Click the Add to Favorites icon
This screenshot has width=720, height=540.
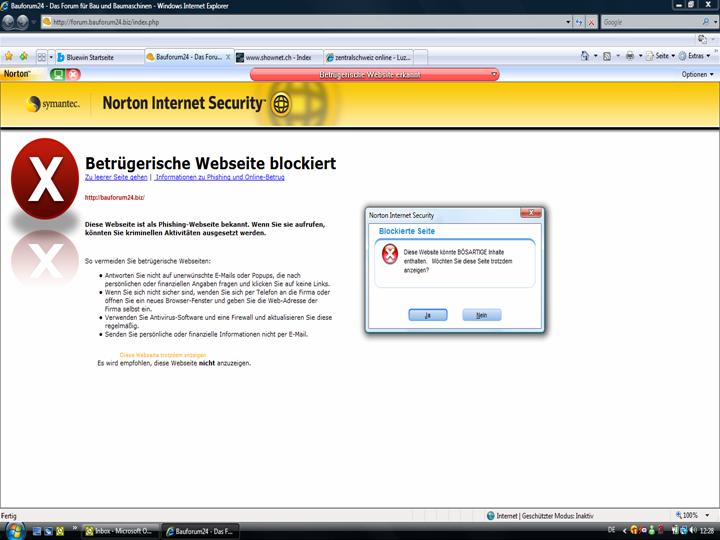click(x=23, y=56)
